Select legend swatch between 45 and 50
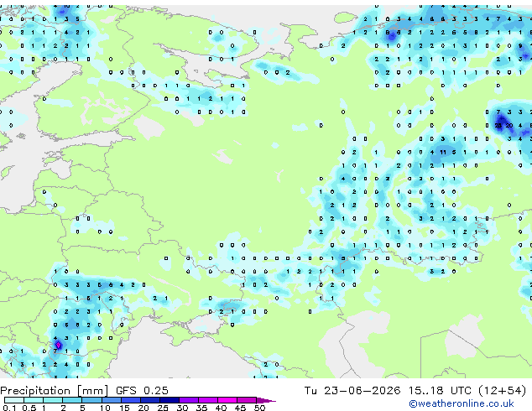 coord(247,400)
